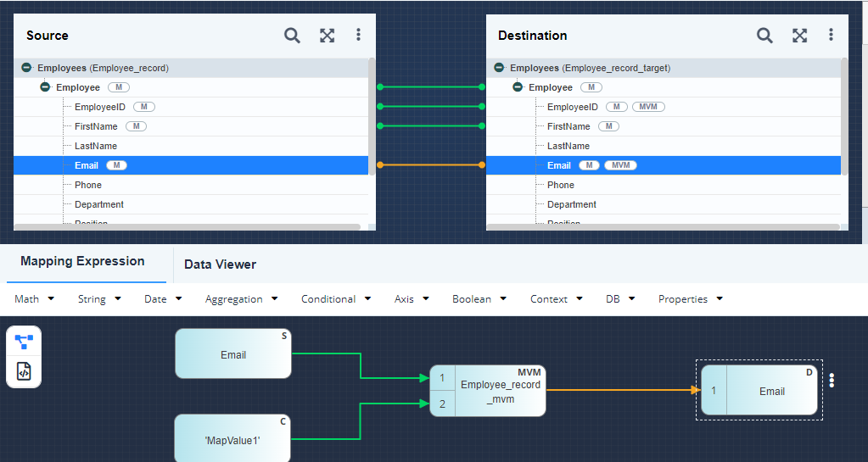
Task: Open the String functions dropdown
Action: click(99, 299)
